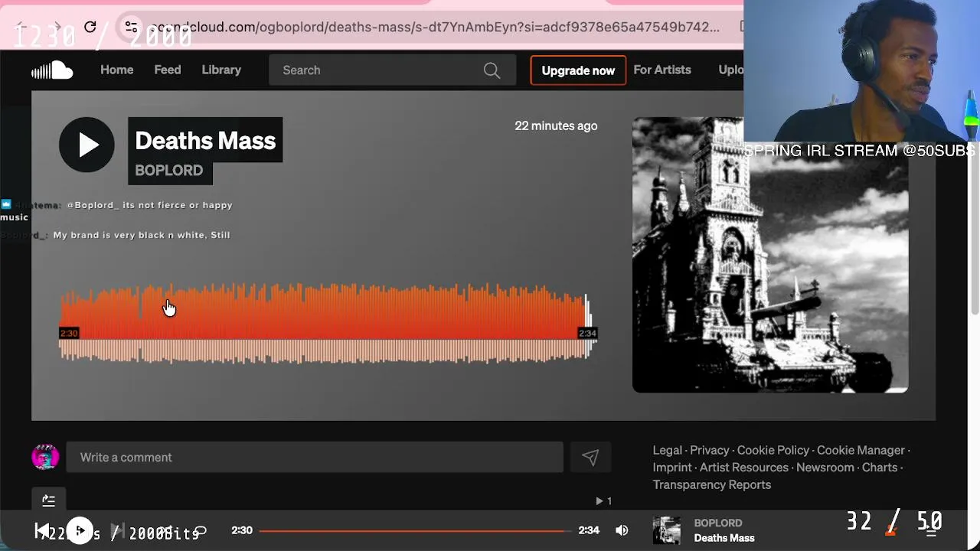Open site information icon in address bar
980x551 pixels.
131,27
